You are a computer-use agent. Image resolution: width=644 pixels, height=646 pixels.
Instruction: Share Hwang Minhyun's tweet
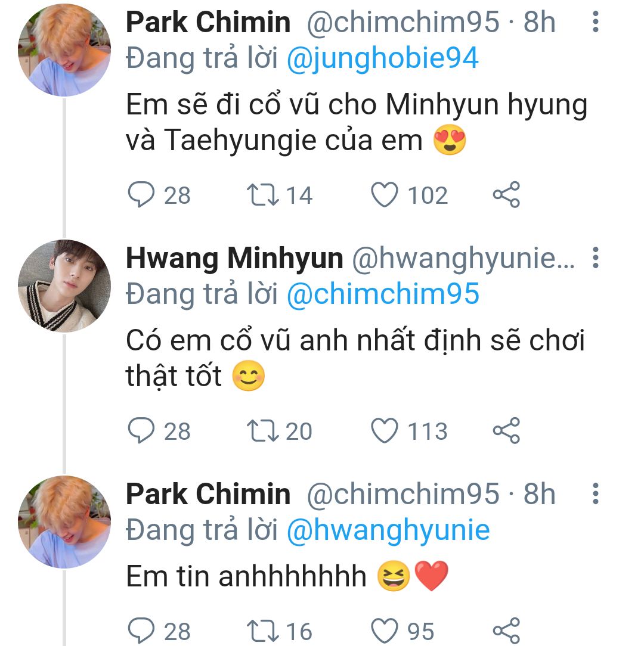click(506, 431)
